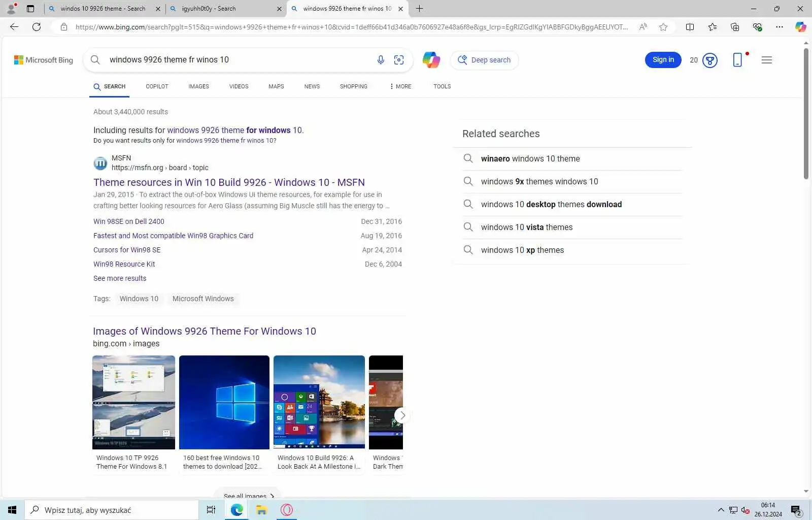This screenshot has height=520, width=812.
Task: Open 'Theme resources in Win 10 Build 9926' result
Action: [229, 182]
